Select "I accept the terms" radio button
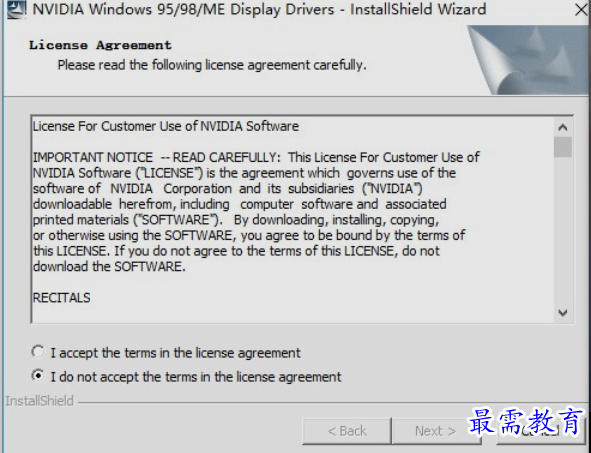This screenshot has width=591, height=453. [38, 352]
